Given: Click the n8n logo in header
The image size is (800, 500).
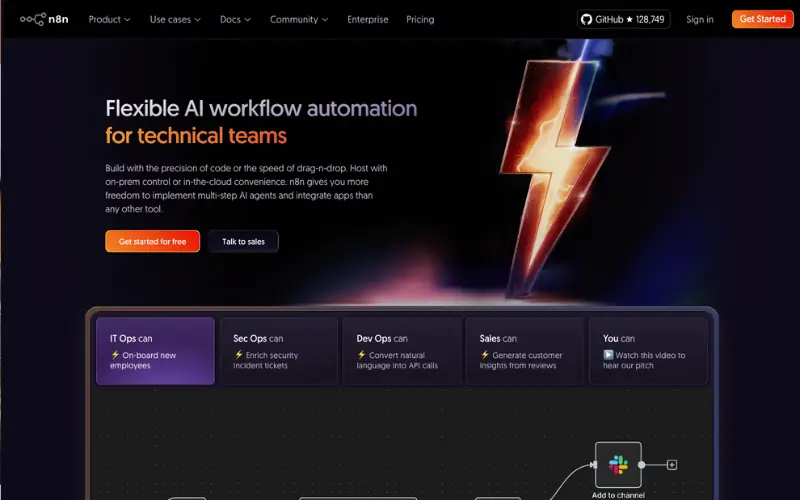Looking at the screenshot, I should (x=44, y=19).
